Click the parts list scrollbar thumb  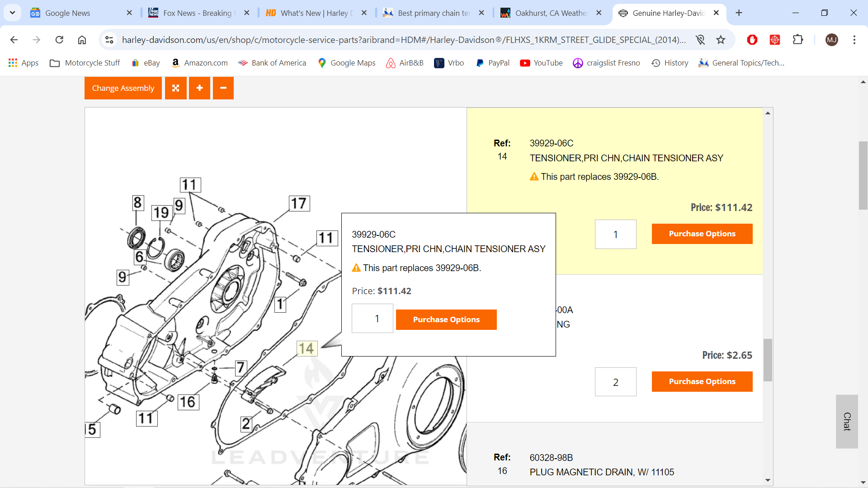[768, 360]
